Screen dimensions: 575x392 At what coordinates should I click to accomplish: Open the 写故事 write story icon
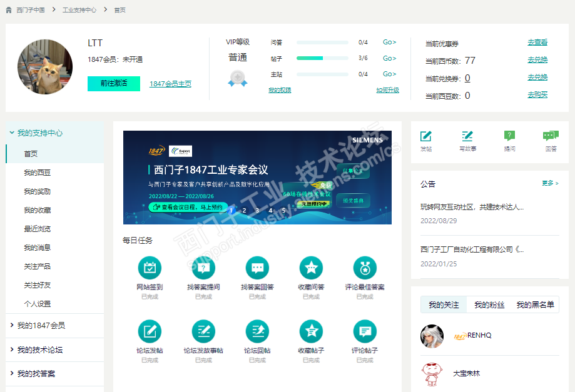(x=467, y=136)
